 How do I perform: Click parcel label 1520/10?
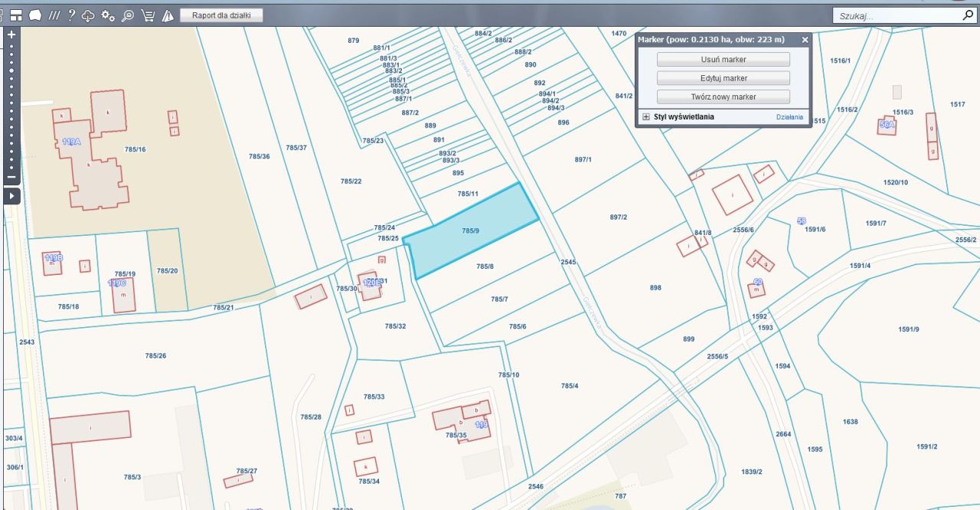click(896, 182)
